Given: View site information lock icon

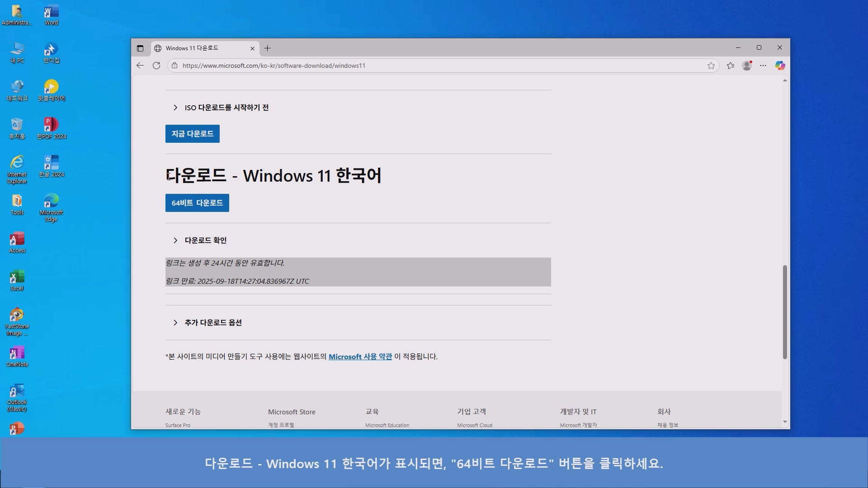Looking at the screenshot, I should point(175,66).
